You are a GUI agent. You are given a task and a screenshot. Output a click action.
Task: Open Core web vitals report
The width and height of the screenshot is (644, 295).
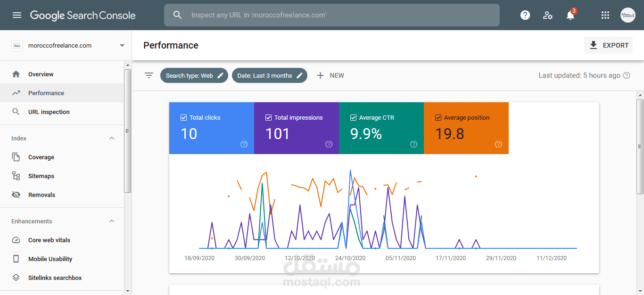pos(62,240)
